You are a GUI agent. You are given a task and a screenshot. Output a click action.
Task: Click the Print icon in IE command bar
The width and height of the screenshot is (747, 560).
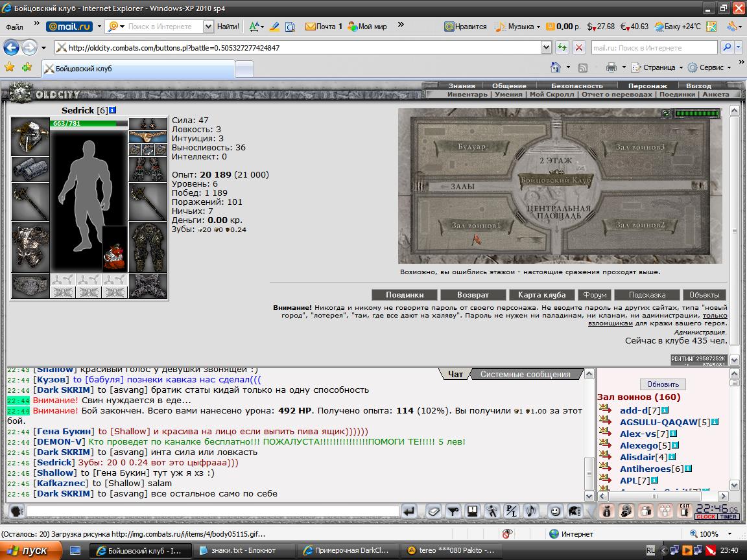click(611, 67)
